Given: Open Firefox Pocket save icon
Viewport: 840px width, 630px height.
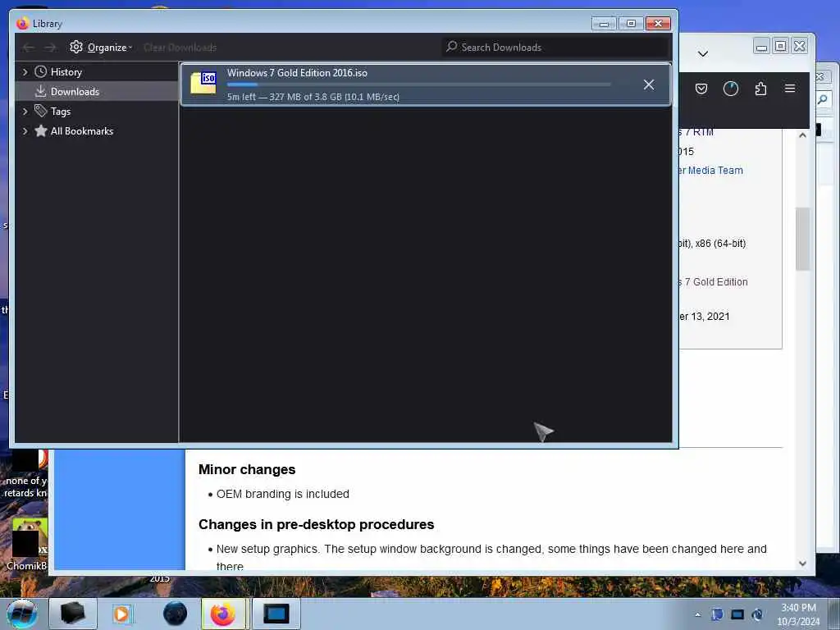Looking at the screenshot, I should [701, 89].
